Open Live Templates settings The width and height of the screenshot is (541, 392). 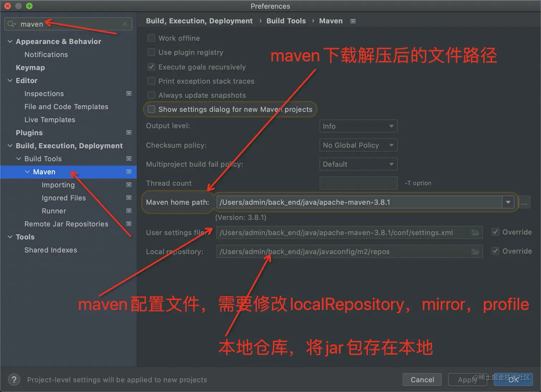[x=50, y=120]
